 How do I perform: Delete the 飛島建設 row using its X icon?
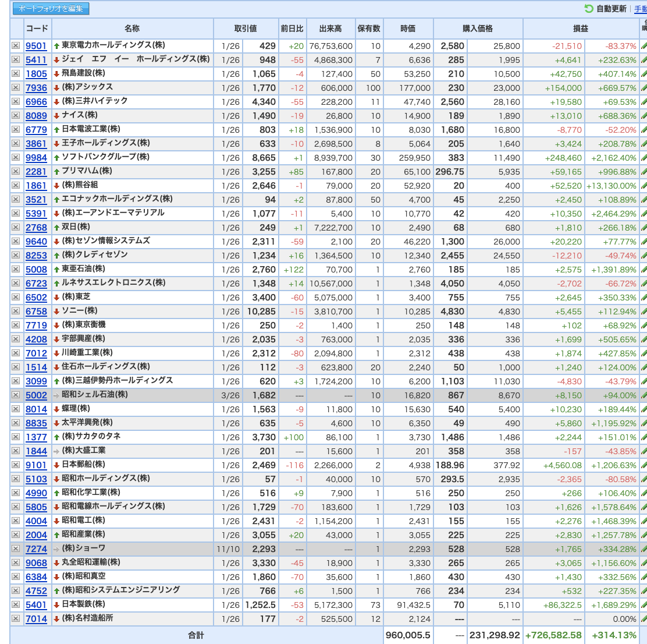coord(16,73)
